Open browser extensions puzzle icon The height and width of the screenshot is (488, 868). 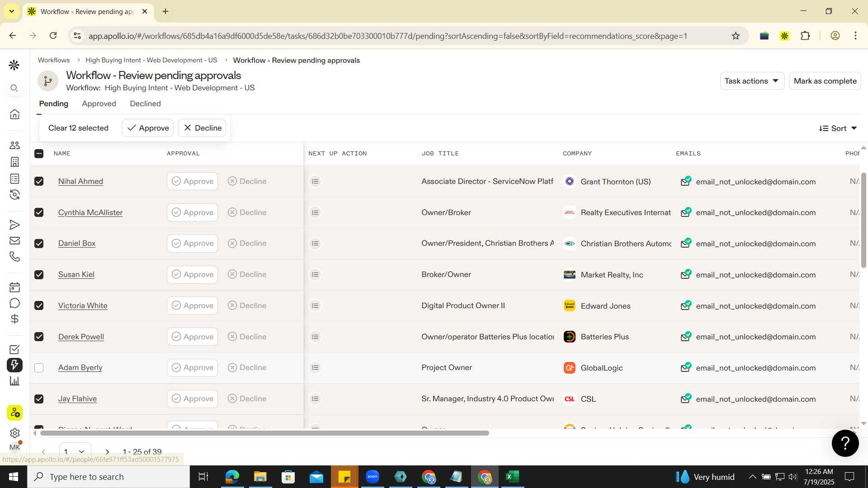(x=805, y=36)
